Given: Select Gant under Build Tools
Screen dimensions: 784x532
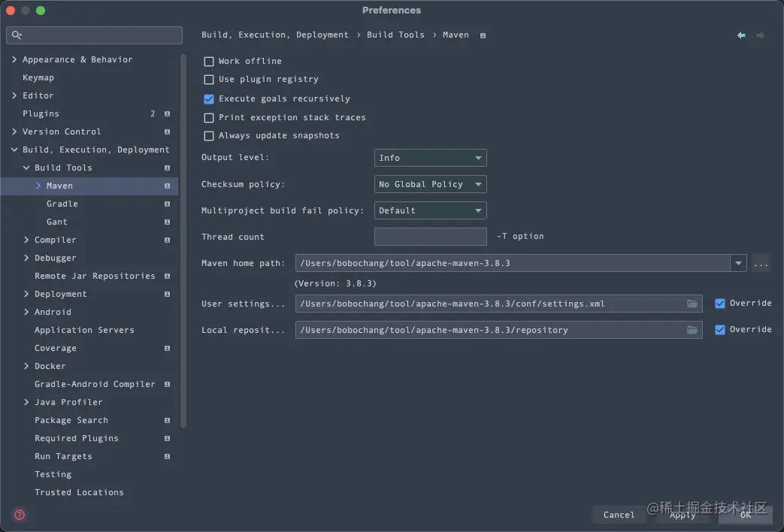Looking at the screenshot, I should (x=57, y=222).
